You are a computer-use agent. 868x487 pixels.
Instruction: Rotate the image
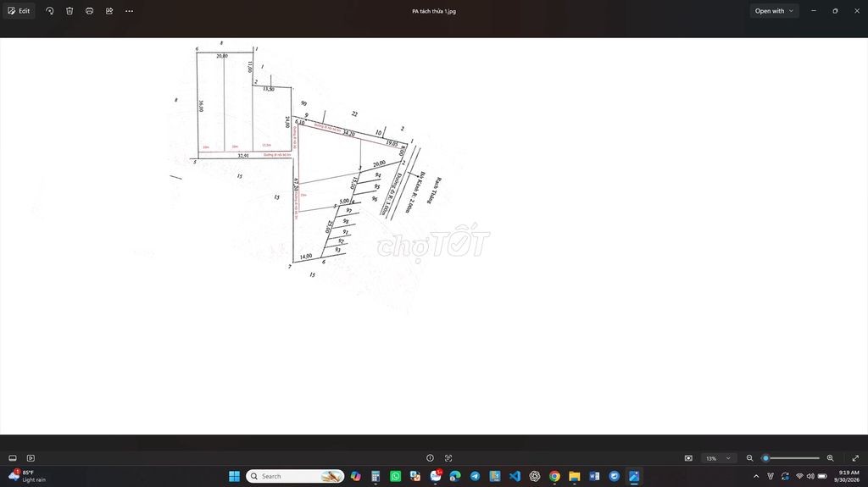pyautogui.click(x=50, y=11)
